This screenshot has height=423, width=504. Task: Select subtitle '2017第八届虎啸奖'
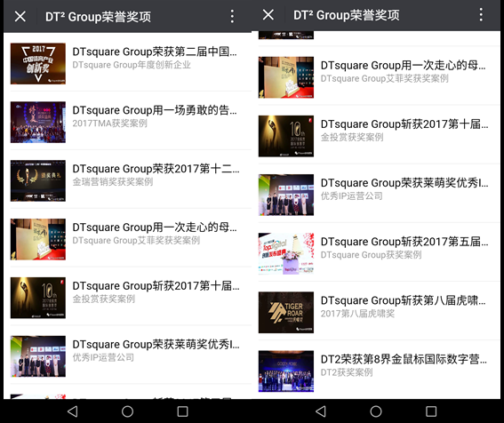357,314
